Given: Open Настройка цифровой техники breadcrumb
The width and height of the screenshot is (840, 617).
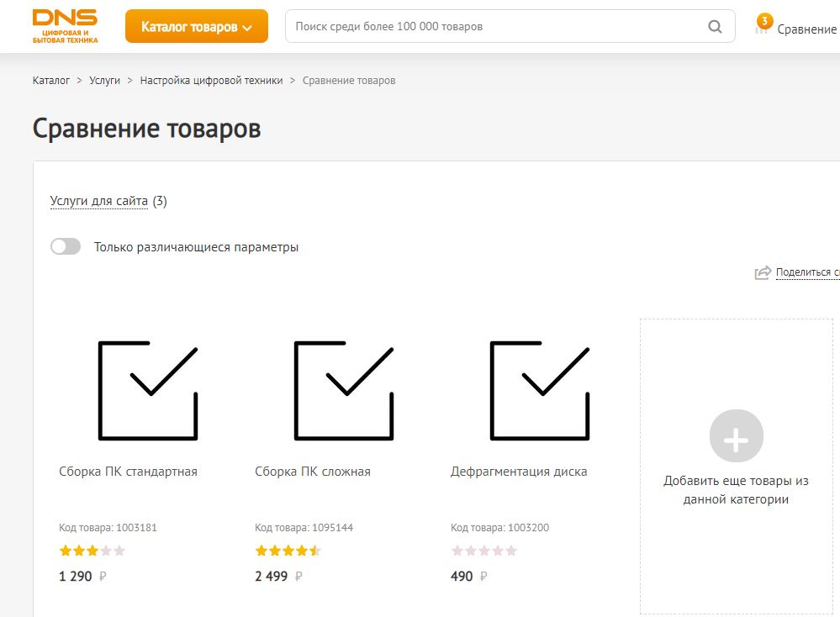Looking at the screenshot, I should (211, 81).
